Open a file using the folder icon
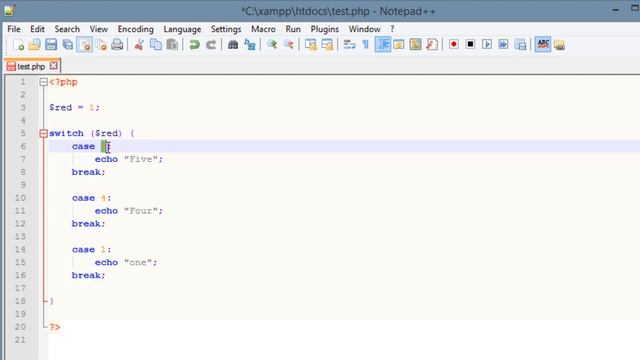Viewport: 640px width, 360px height. click(x=35, y=44)
